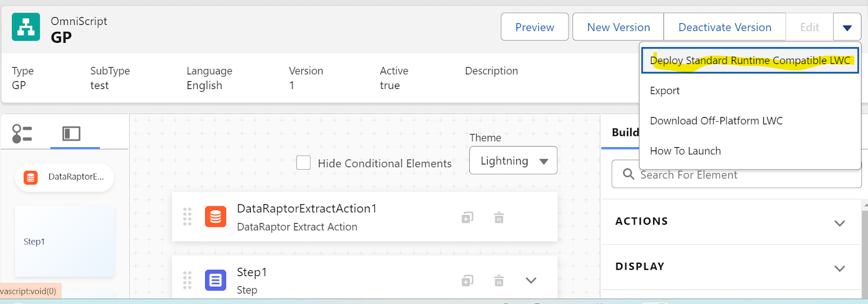The width and height of the screenshot is (868, 304).
Task: Focus the Search For Element field
Action: click(736, 174)
